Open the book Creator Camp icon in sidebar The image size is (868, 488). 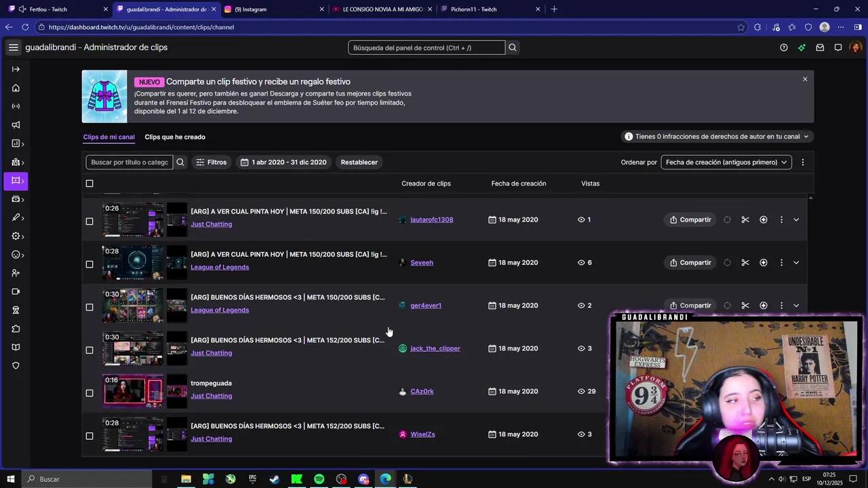16,347
